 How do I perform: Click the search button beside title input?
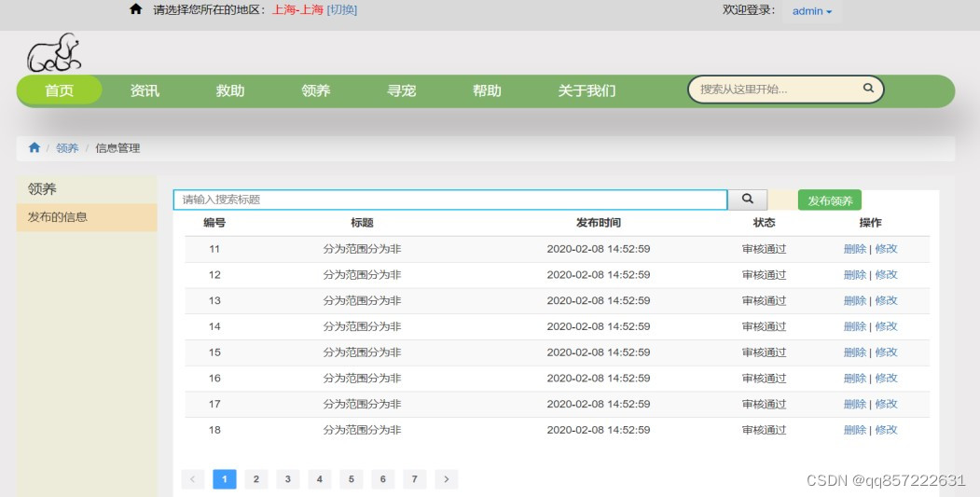coord(748,200)
